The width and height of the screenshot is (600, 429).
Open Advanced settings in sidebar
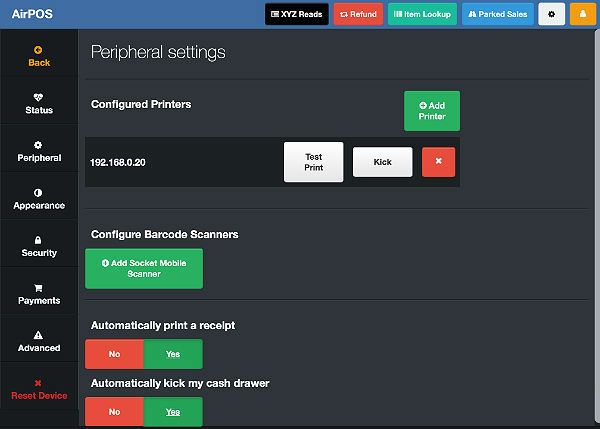pos(39,342)
